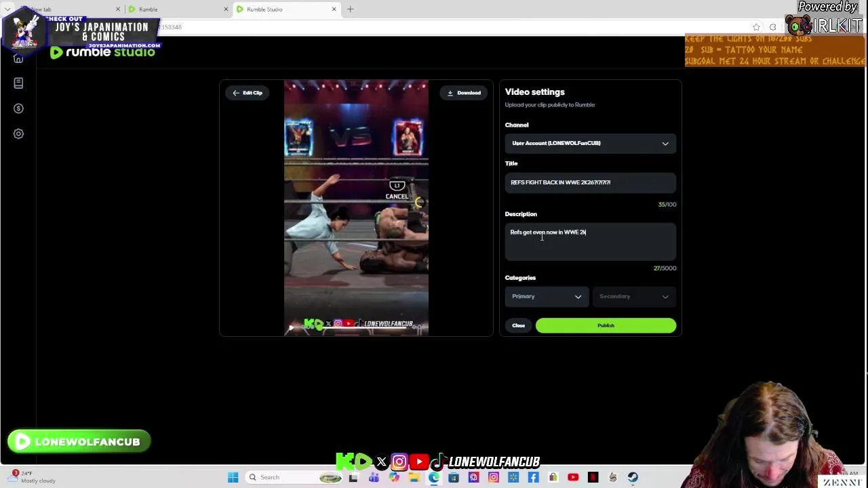Click the browser address bar
Viewport: 868px width, 488px height.
448,27
